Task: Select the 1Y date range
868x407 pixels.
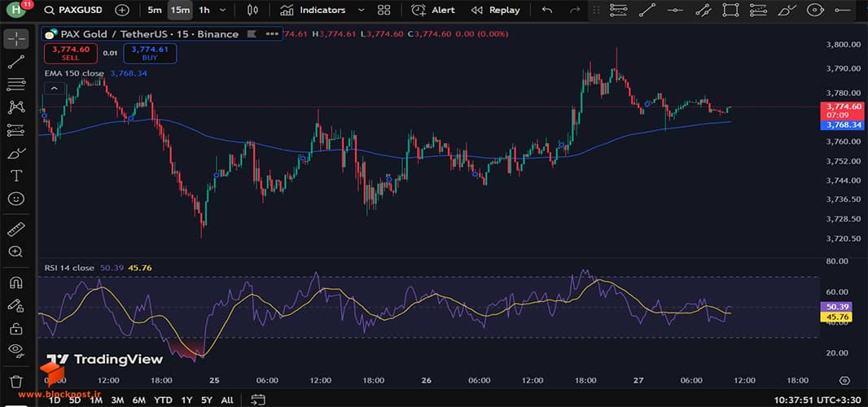Action: click(x=187, y=400)
